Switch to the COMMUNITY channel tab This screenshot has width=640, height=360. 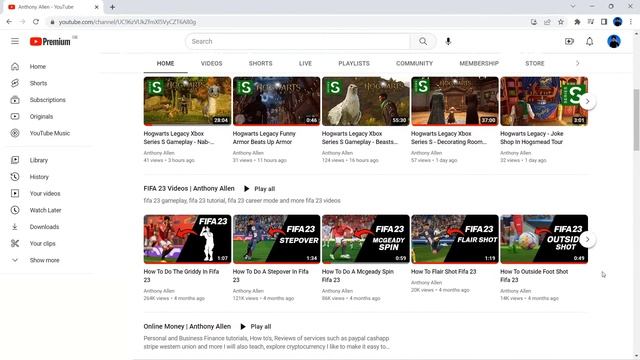coord(414,64)
